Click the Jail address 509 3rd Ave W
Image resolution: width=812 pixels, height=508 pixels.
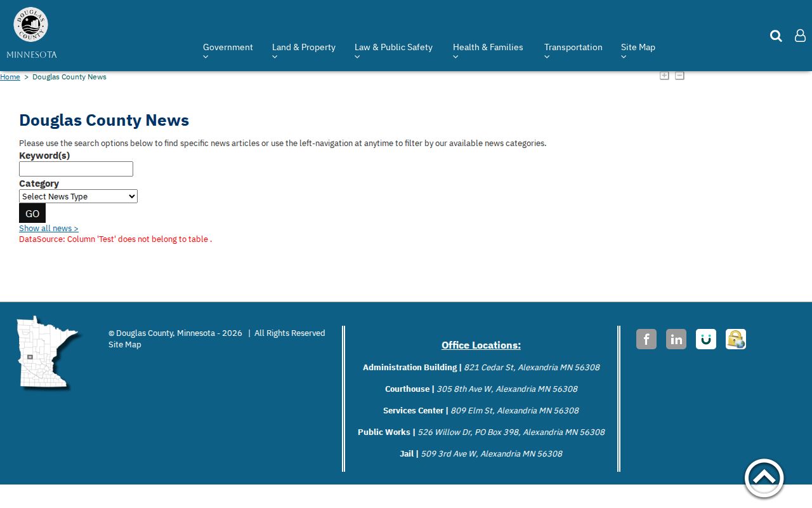click(492, 454)
